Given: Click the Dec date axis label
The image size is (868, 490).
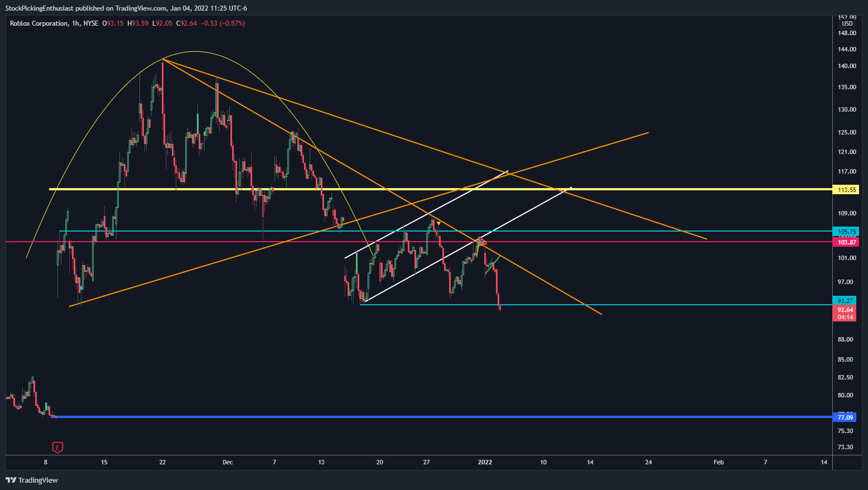Looking at the screenshot, I should coord(228,462).
